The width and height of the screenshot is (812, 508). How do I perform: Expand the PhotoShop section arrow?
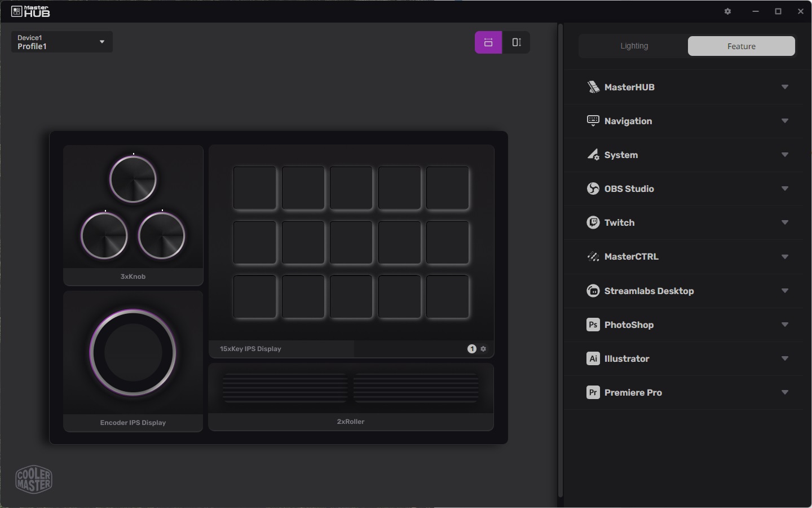(x=785, y=325)
